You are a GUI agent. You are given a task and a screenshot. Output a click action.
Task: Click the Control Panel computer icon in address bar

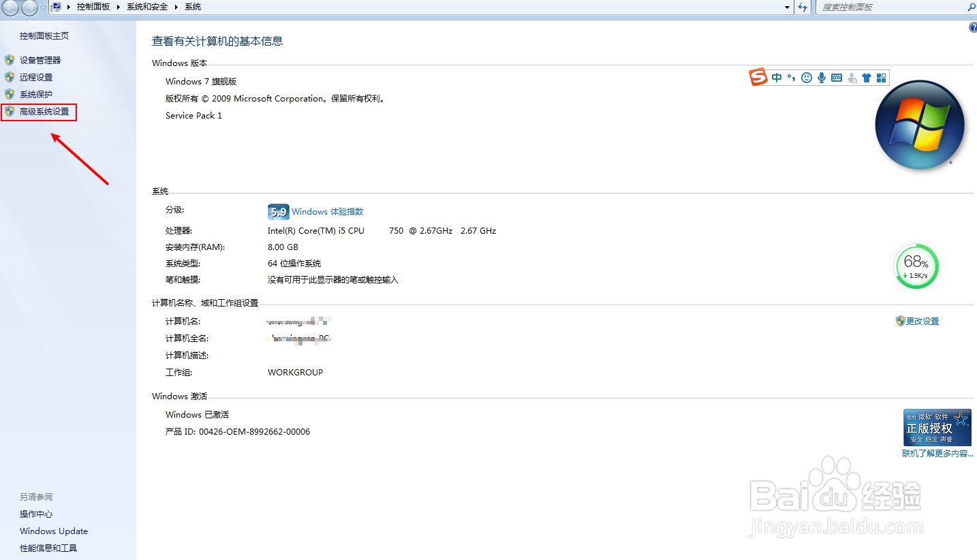tap(57, 7)
